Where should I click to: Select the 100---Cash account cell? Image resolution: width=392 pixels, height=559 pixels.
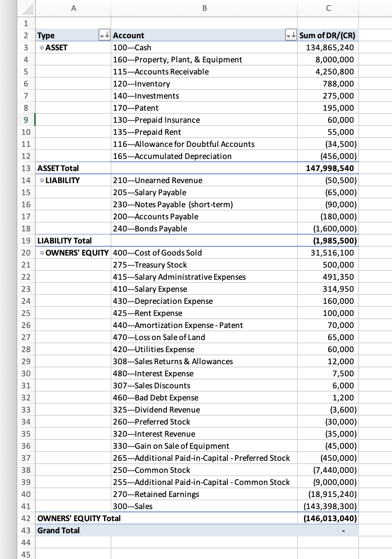click(204, 47)
